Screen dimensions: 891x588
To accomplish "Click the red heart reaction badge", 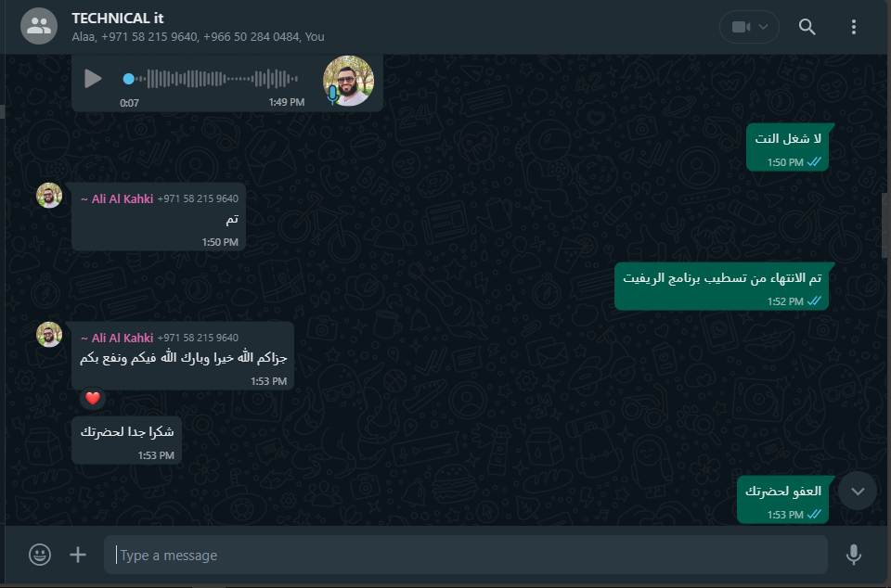I will (93, 399).
